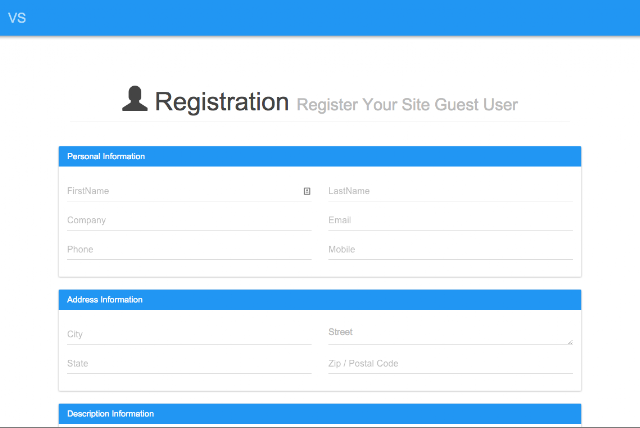Screen dimensions: 640x428
Task: Click the Registration page heading
Action: (x=222, y=102)
